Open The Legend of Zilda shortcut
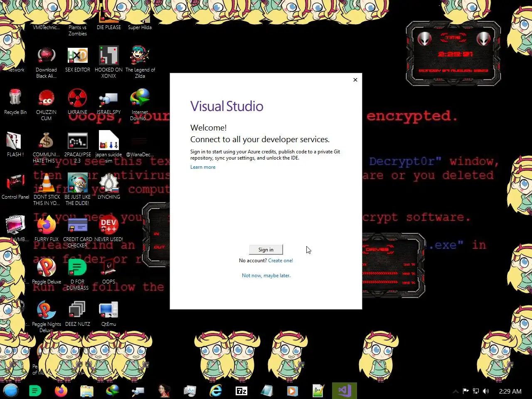The width and height of the screenshot is (532, 399). click(x=140, y=62)
